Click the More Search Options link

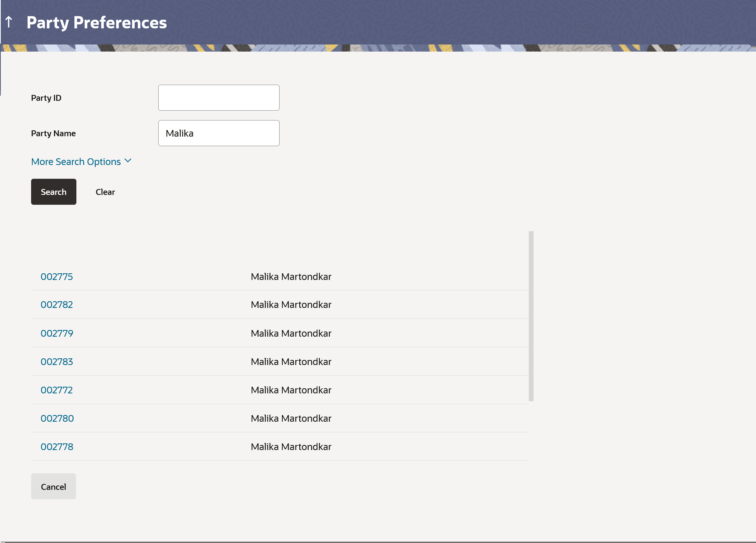click(76, 162)
